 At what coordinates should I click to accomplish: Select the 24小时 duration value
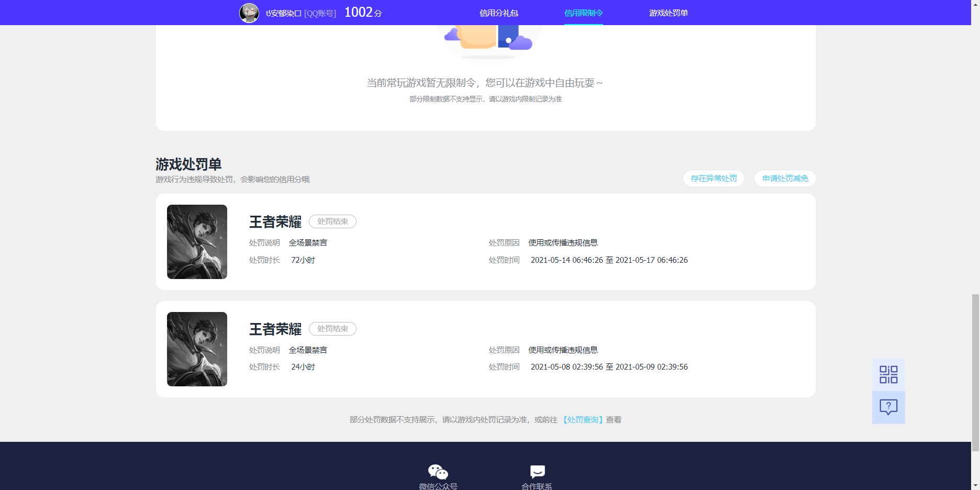303,367
